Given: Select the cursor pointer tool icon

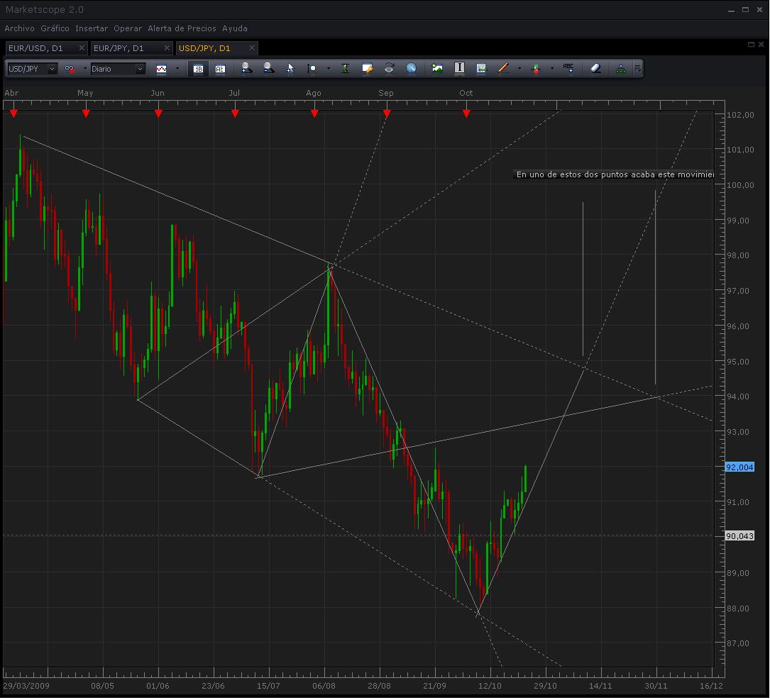Looking at the screenshot, I should (x=290, y=69).
